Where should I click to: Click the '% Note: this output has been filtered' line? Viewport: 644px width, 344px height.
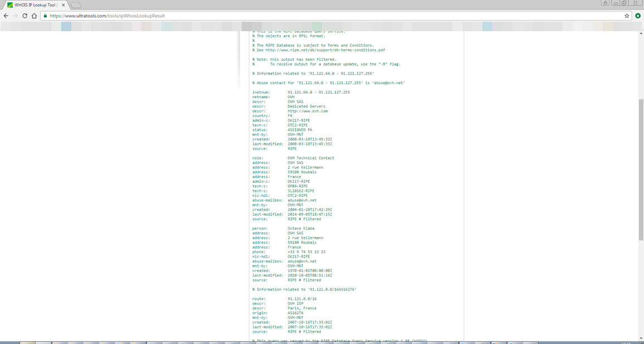[x=294, y=60]
